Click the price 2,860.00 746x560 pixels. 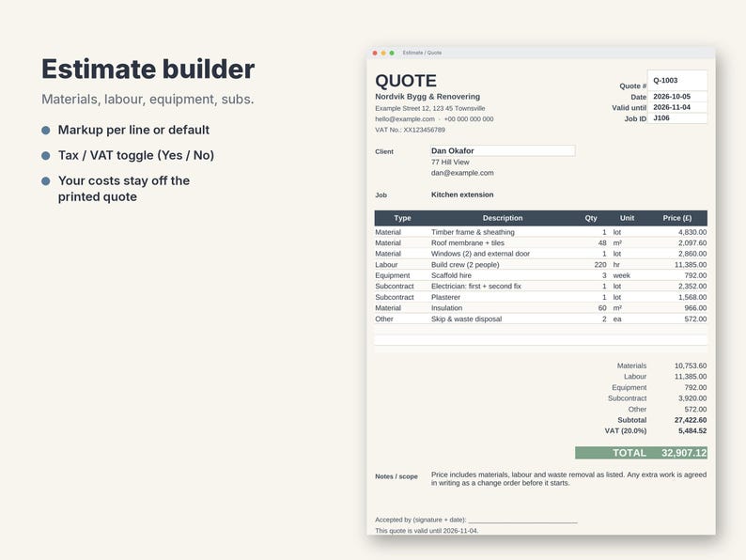(692, 254)
